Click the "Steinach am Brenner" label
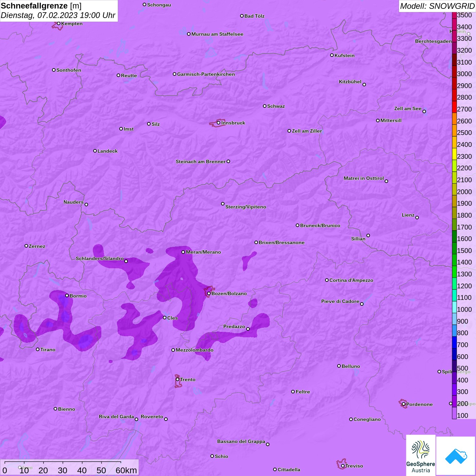Image resolution: width=476 pixels, height=476 pixels. tap(201, 161)
